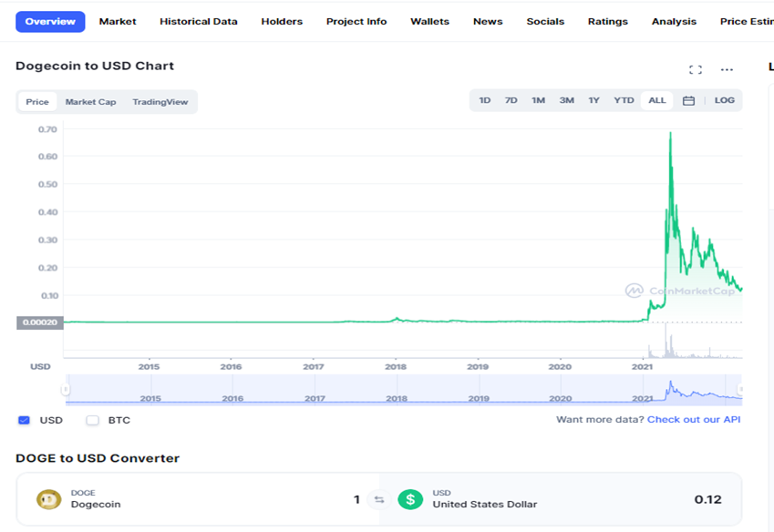774x532 pixels.
Task: Set chart range to 7D
Action: pos(511,100)
